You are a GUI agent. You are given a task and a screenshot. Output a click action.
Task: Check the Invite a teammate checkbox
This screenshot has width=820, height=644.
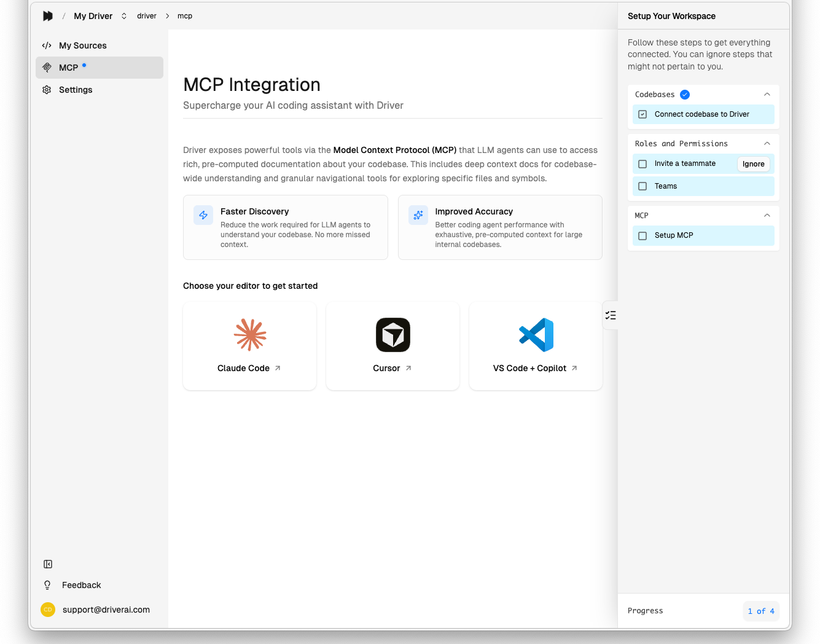pos(642,163)
